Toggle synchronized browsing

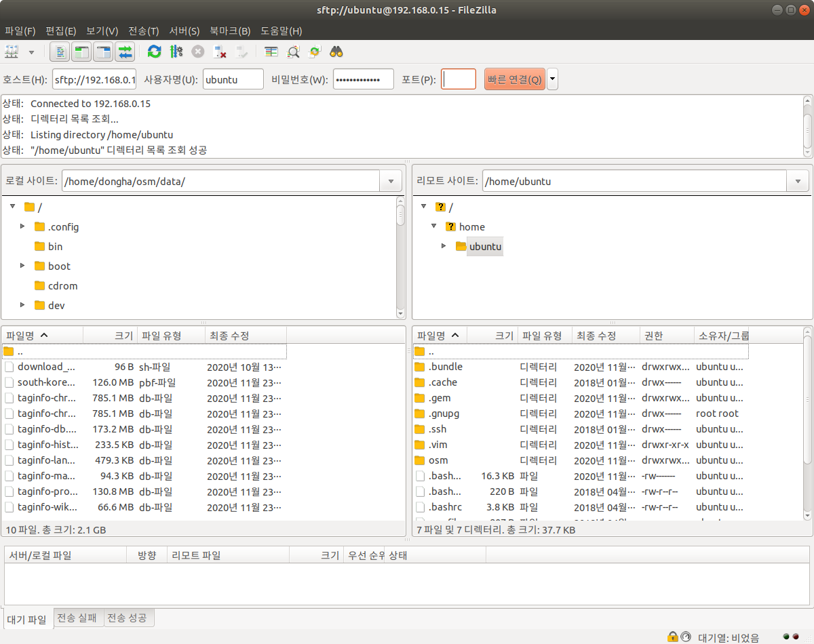point(315,52)
